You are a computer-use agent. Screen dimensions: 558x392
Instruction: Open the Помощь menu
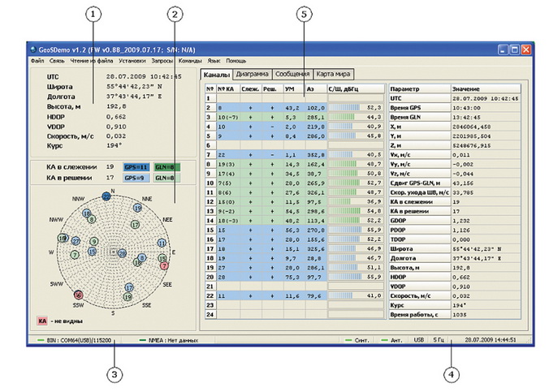tap(236, 61)
